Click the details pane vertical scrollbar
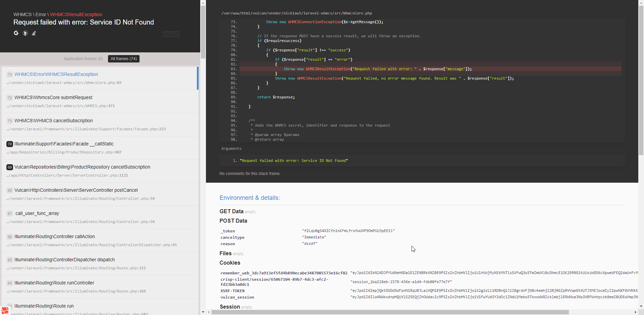644x315 pixels. (641, 101)
